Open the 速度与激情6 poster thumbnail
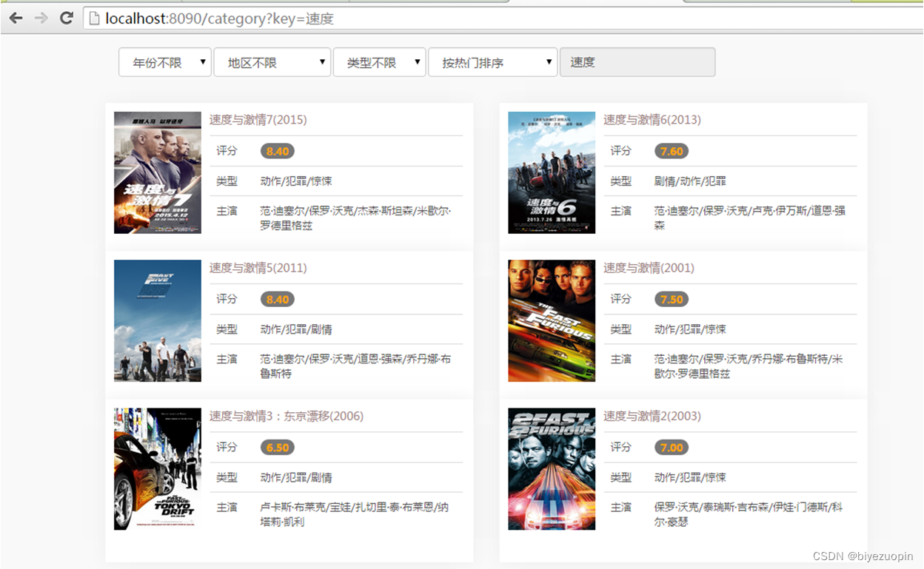Viewport: 924px width, 569px height. [x=552, y=172]
